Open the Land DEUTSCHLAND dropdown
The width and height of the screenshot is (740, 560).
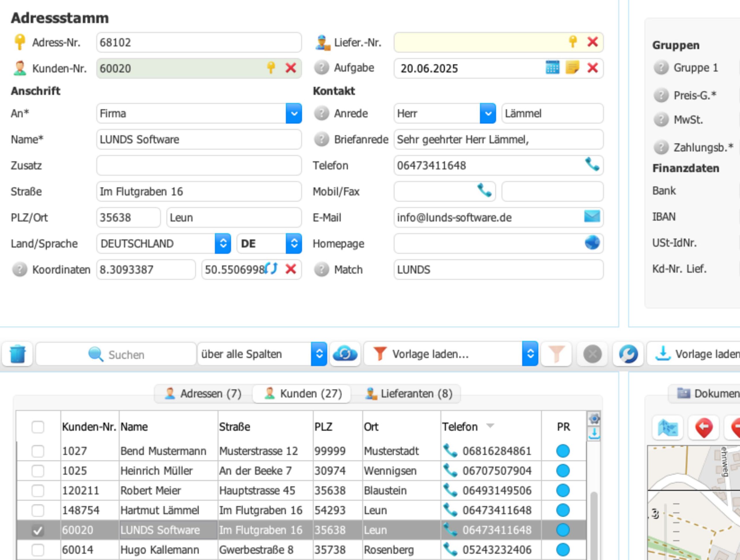223,243
